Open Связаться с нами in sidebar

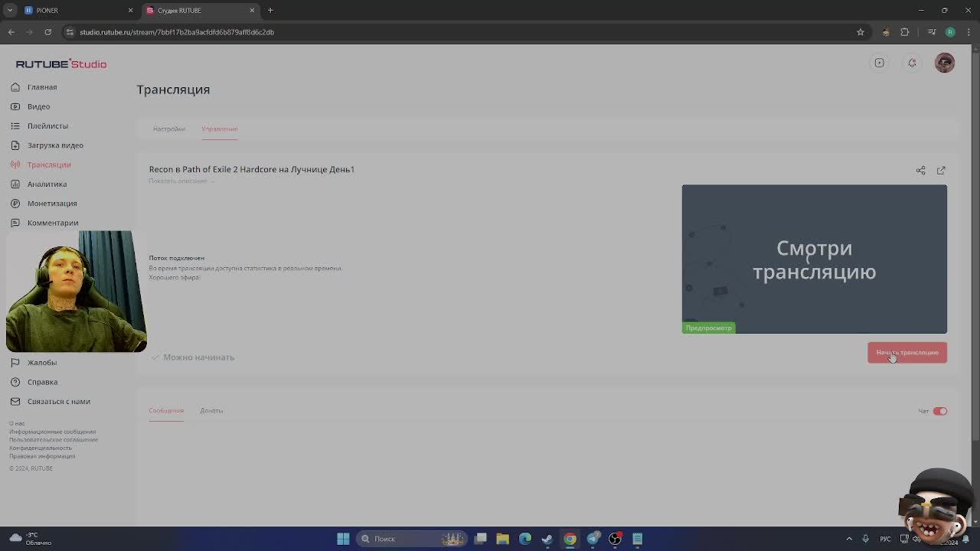click(59, 401)
